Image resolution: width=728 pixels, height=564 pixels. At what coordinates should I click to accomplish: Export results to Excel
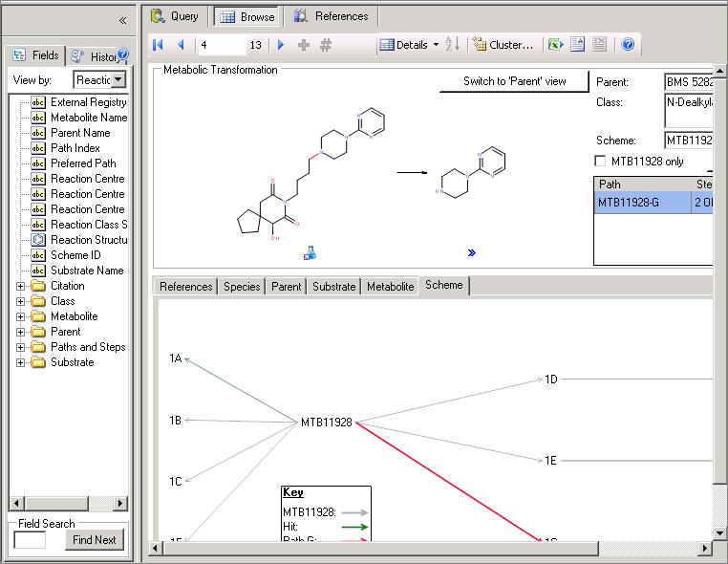(555, 45)
